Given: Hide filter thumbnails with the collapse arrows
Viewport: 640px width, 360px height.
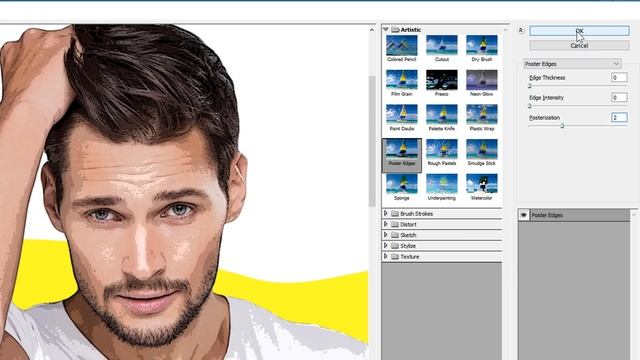Looking at the screenshot, I should 520,30.
